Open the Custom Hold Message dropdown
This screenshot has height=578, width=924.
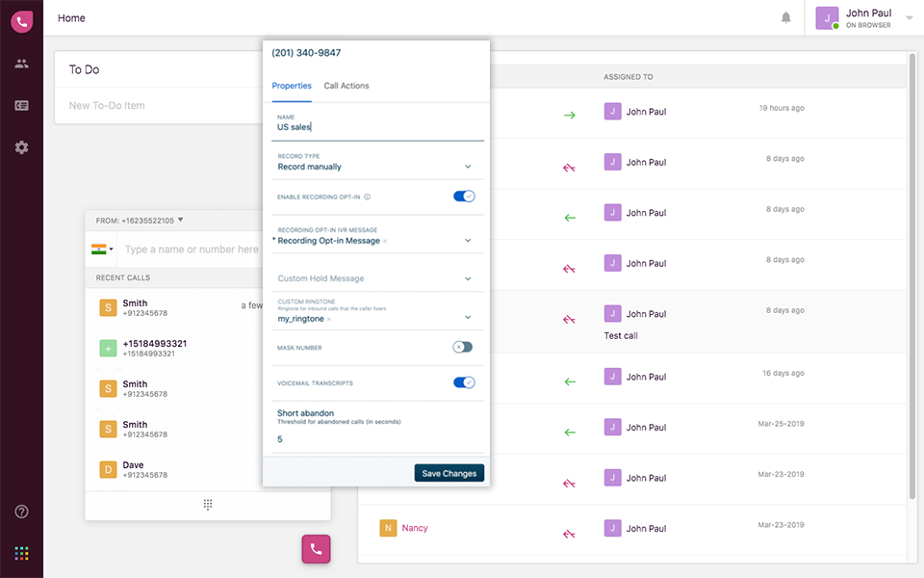click(468, 278)
